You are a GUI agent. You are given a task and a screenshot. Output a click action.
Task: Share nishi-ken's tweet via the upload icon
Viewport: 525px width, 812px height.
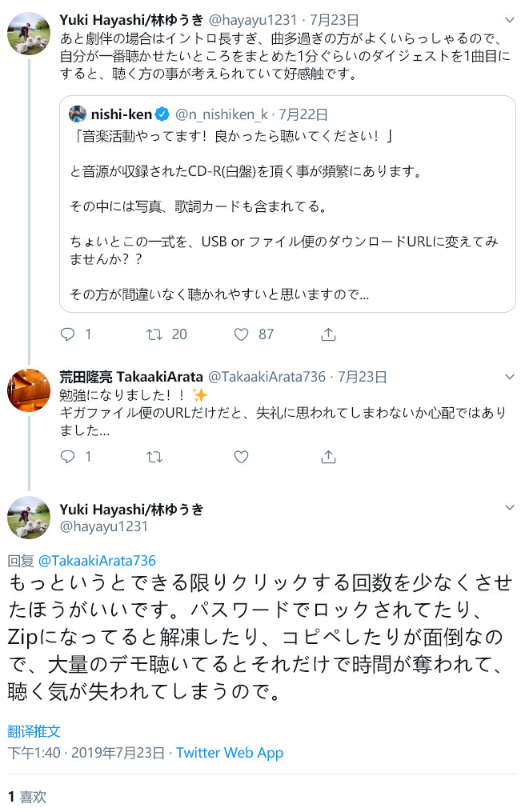(328, 334)
